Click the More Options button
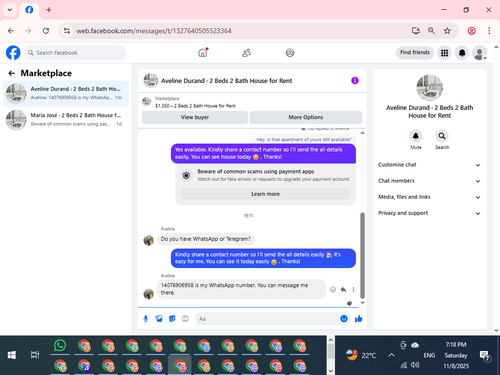The width and height of the screenshot is (500, 375). click(306, 117)
